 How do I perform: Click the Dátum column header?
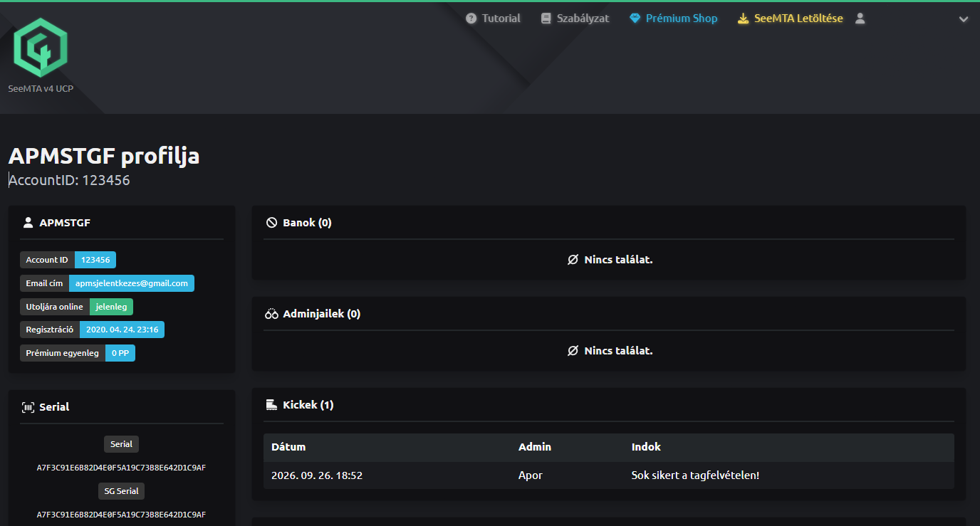coord(288,447)
